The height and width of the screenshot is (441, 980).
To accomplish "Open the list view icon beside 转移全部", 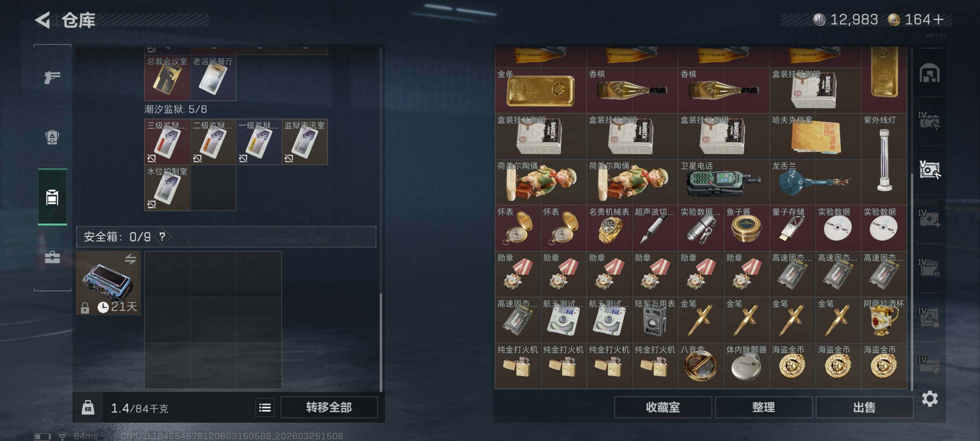I will coord(265,408).
